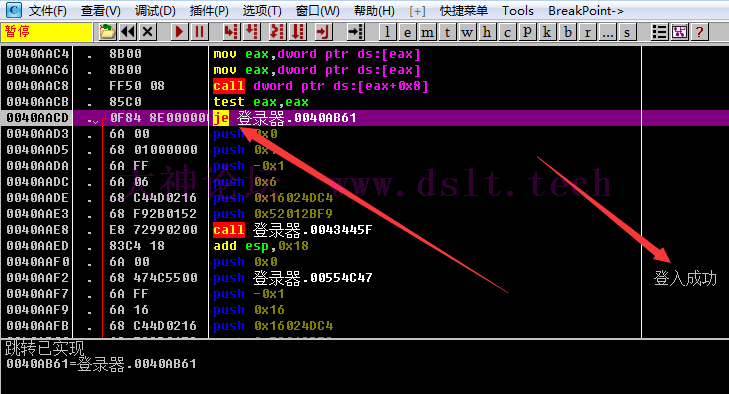Select the call dword ptr ds:[eax+0x8] line

coord(320,86)
